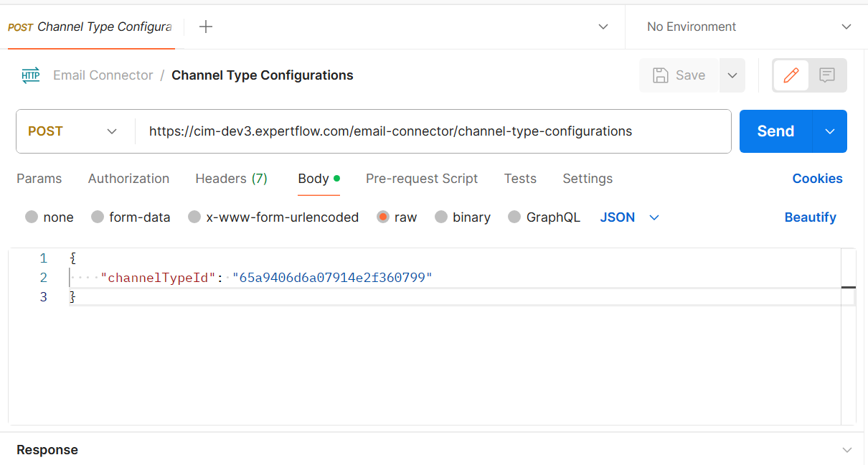The height and width of the screenshot is (465, 868).
Task: Open the JSON format dropdown
Action: [629, 217]
